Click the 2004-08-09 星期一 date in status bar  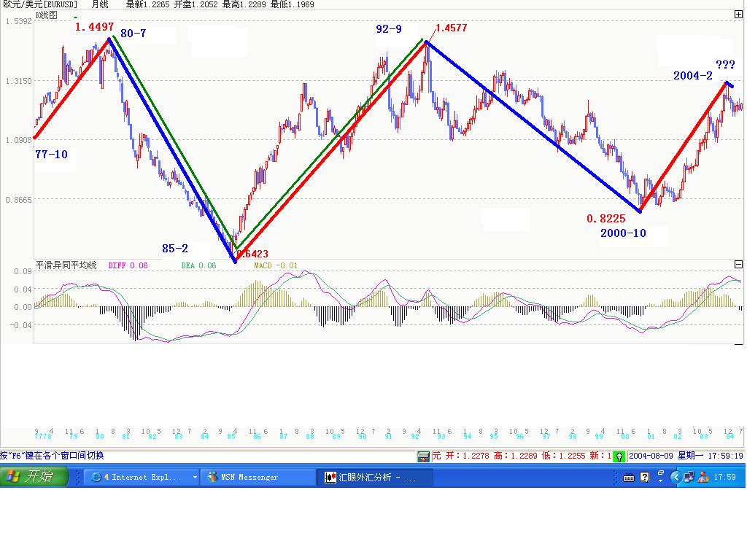click(x=666, y=456)
